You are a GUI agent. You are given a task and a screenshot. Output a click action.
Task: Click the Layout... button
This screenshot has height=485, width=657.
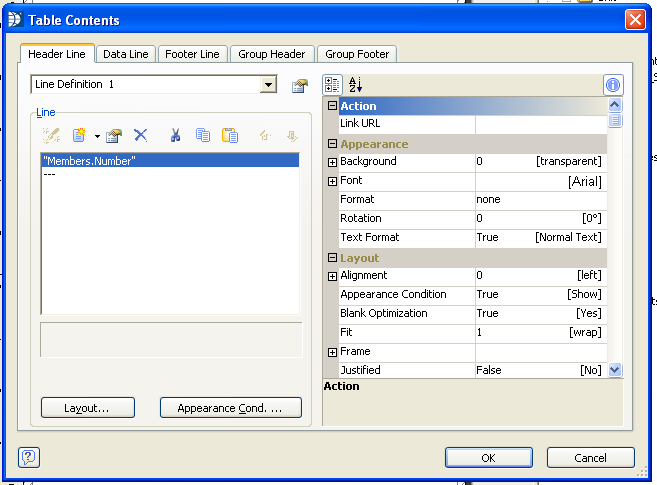pos(87,408)
